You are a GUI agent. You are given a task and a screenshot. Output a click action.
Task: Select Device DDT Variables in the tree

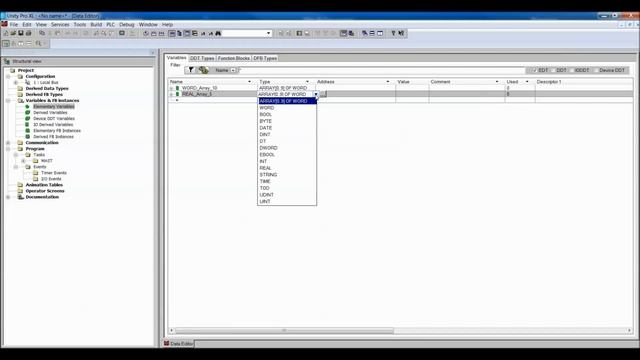click(x=54, y=119)
